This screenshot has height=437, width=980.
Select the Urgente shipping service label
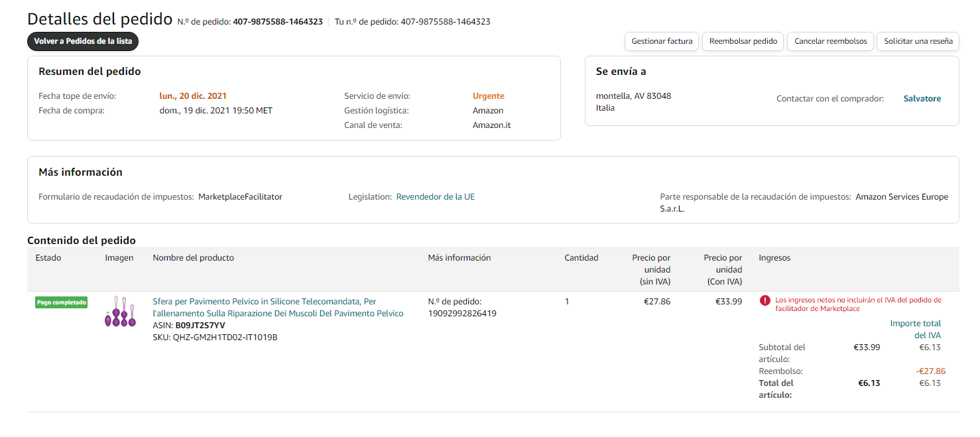point(488,96)
